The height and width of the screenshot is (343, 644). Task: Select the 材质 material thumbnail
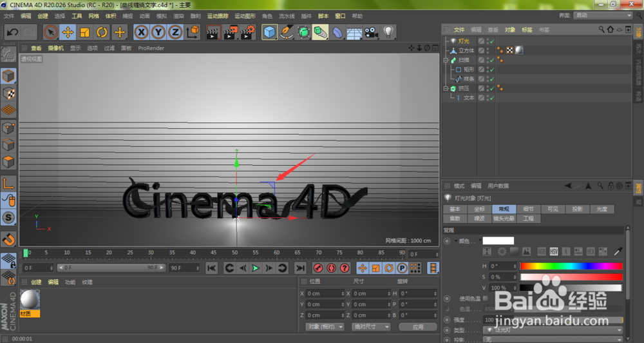pos(30,303)
